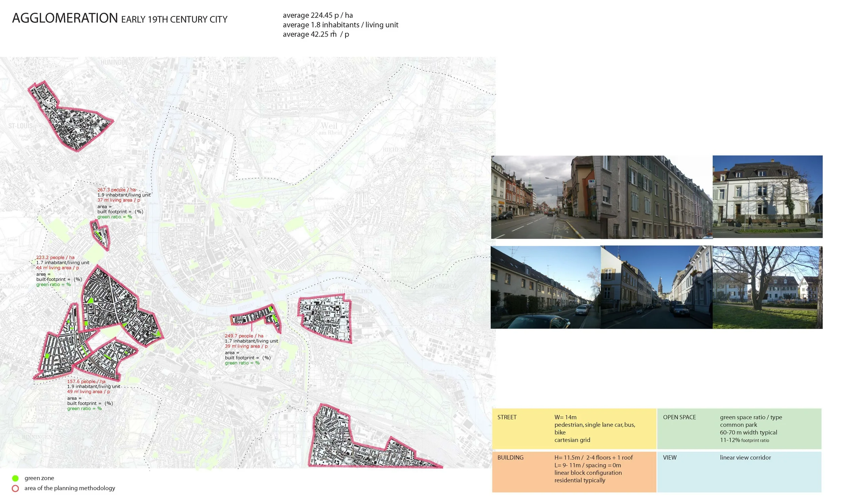Click the 157.6 people / ha label

pos(86,381)
